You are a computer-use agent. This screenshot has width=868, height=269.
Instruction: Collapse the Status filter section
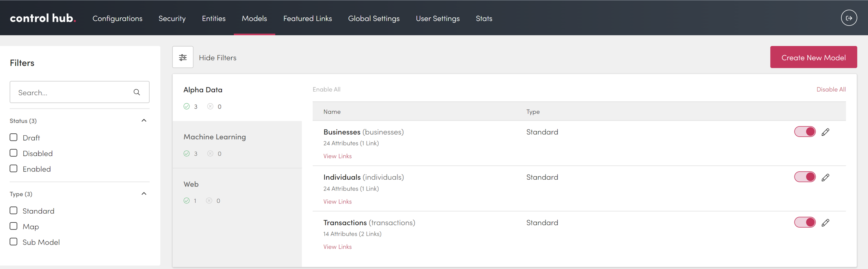[x=144, y=121]
